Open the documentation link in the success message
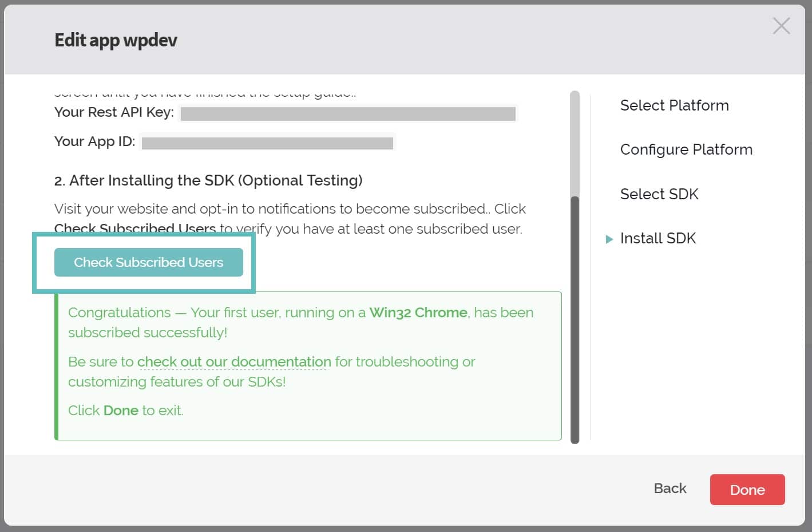The image size is (812, 532). pos(233,362)
